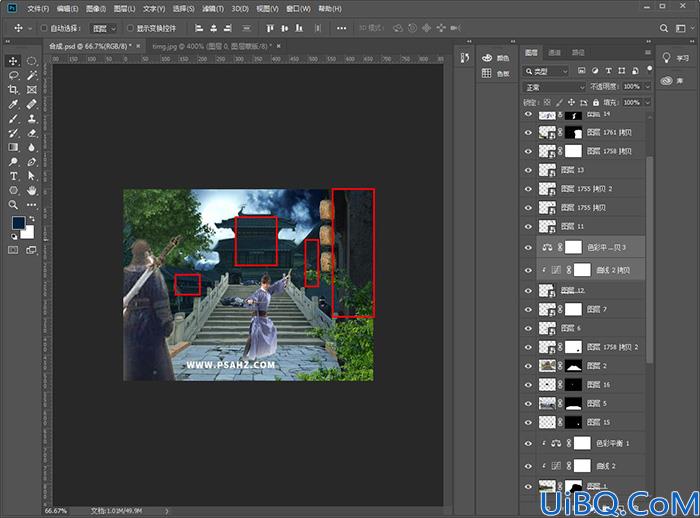Hide the 图层 1761 拷贝 layer
Screen dimensions: 700x518
(528, 132)
